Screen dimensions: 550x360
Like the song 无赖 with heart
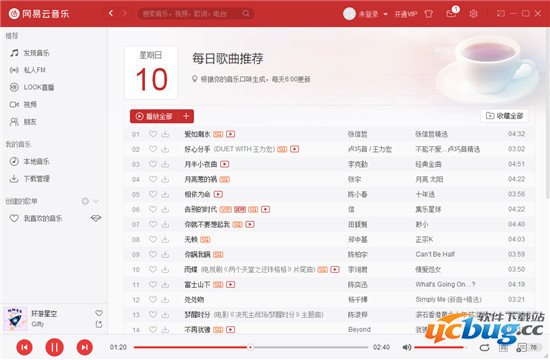(x=153, y=240)
